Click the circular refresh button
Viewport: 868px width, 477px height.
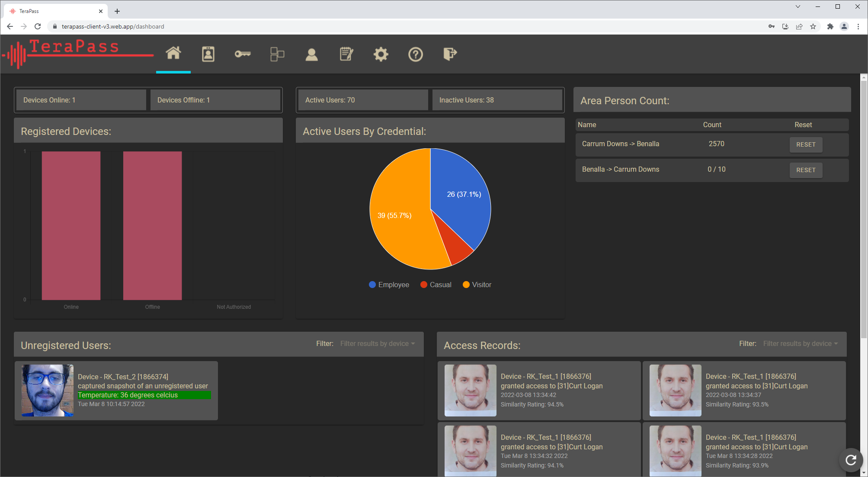tap(851, 460)
